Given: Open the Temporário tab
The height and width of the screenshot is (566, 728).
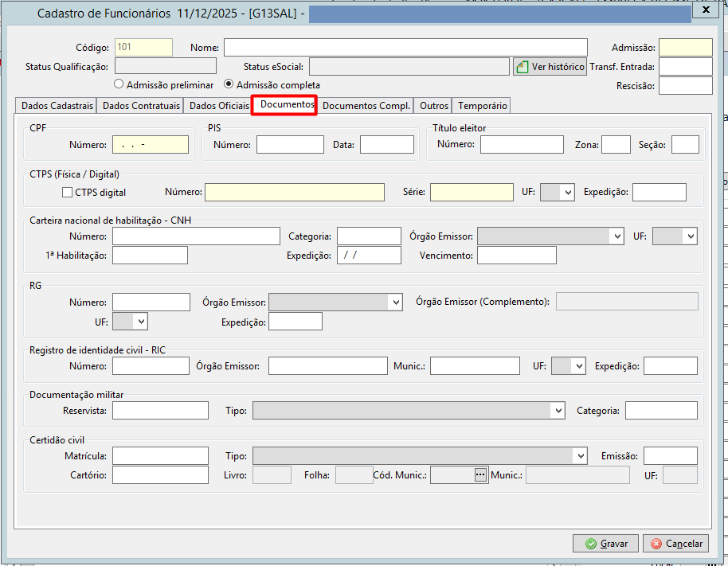Looking at the screenshot, I should [x=483, y=106].
